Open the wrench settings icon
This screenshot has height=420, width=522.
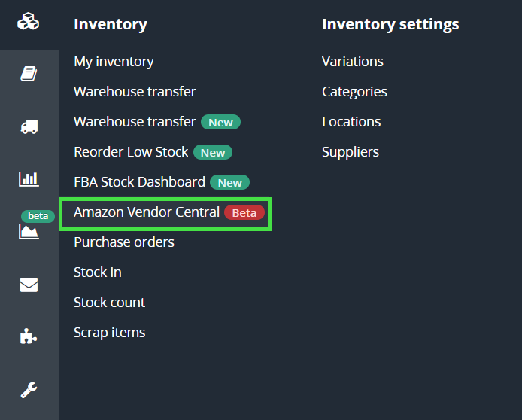(x=29, y=390)
